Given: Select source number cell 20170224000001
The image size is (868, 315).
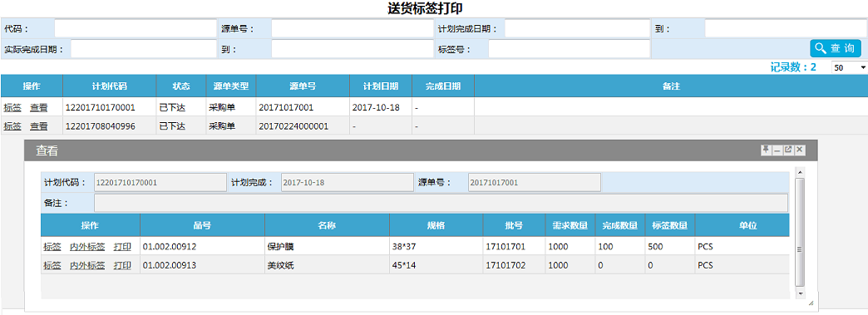Looking at the screenshot, I should tap(303, 126).
